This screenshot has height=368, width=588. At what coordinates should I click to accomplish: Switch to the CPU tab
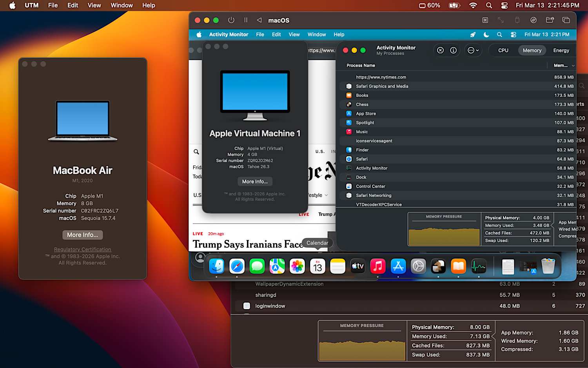(x=503, y=50)
